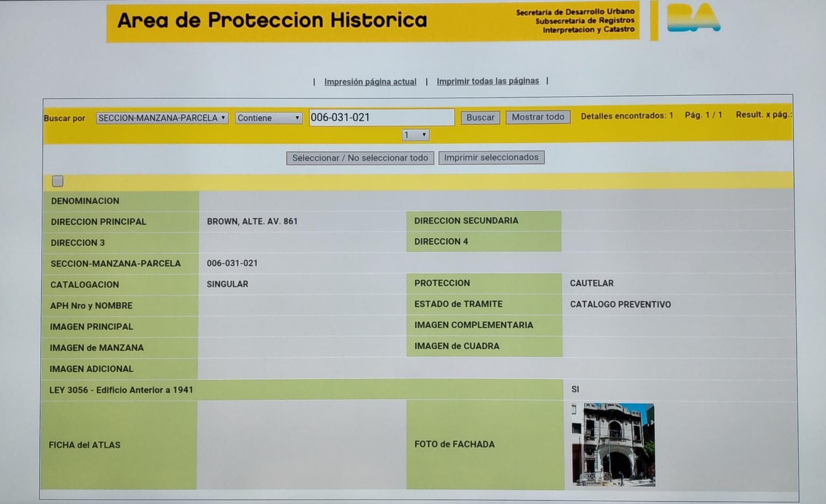Click the CATALOGO PREVENTIVO status value
The height and width of the screenshot is (504, 826).
click(620, 304)
